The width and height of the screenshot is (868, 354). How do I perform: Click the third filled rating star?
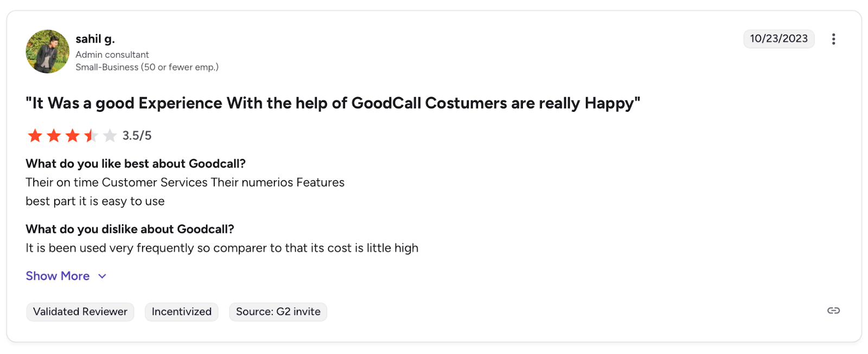coord(72,136)
